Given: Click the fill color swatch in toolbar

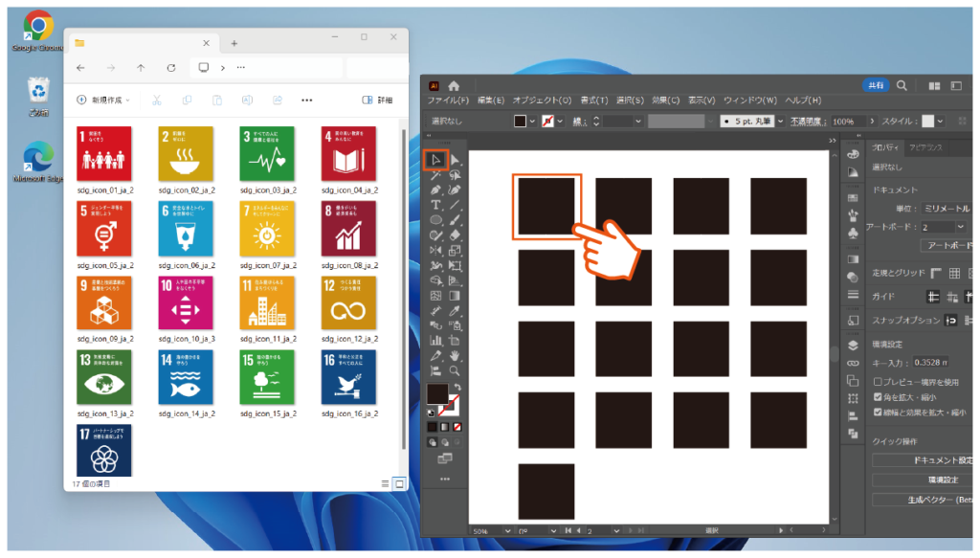Looking at the screenshot, I should click(x=436, y=393).
